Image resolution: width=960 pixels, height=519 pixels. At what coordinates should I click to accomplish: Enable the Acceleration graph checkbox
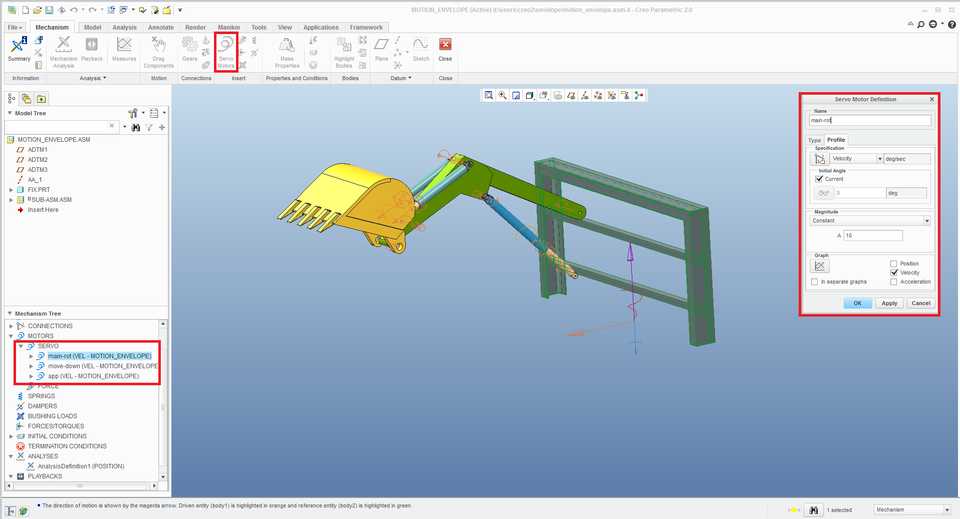(x=893, y=282)
